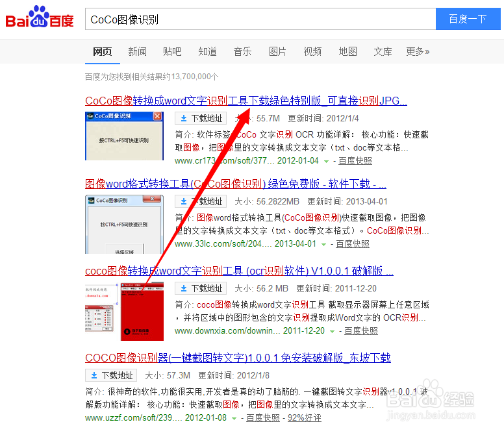Screen dimensions: 504x433
Task: Switch to the 文库 tab
Action: click(x=383, y=51)
